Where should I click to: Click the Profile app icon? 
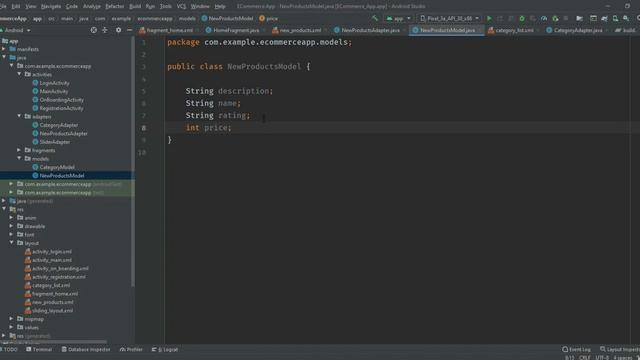click(544, 18)
